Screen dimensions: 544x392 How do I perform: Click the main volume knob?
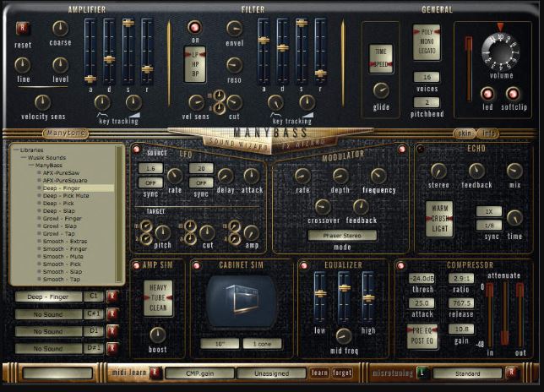pos(500,51)
